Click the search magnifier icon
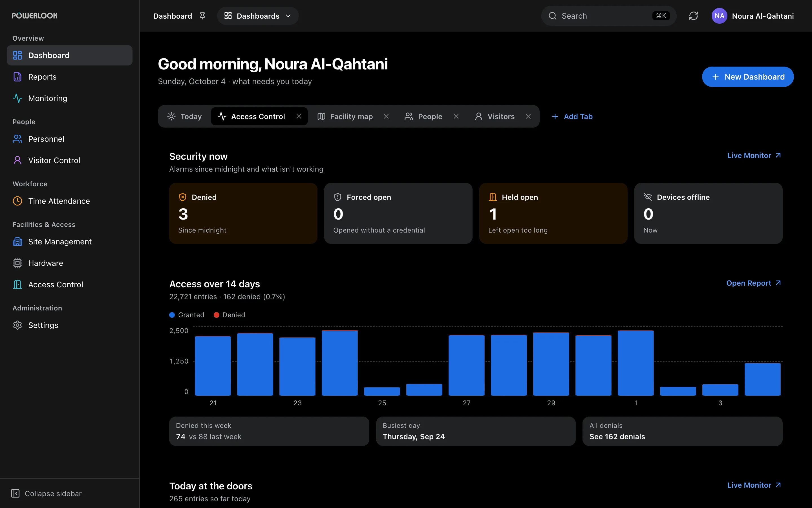 pyautogui.click(x=553, y=16)
